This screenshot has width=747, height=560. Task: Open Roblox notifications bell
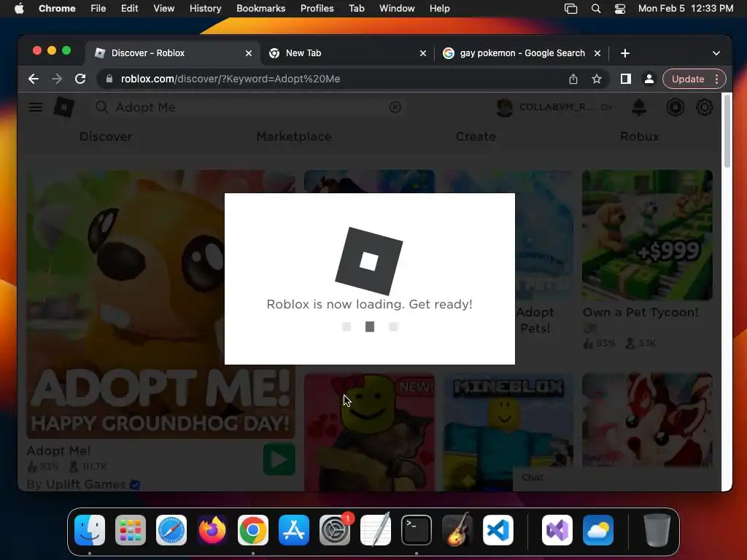point(638,107)
